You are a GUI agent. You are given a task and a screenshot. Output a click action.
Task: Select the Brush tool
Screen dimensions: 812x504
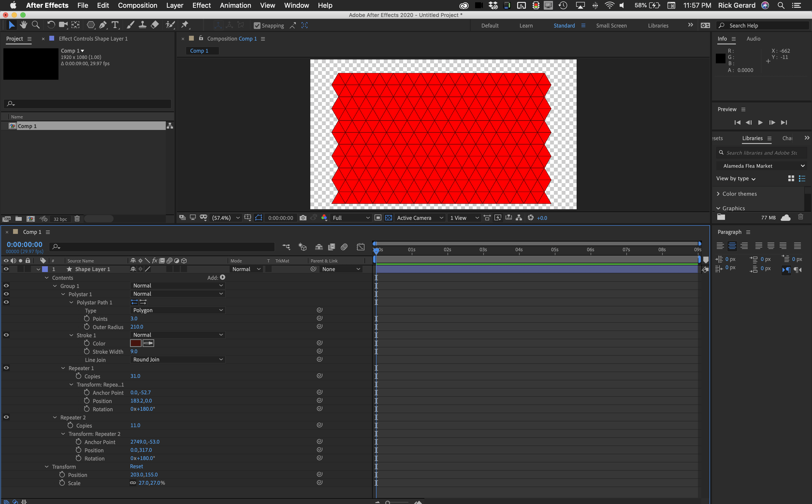click(130, 25)
